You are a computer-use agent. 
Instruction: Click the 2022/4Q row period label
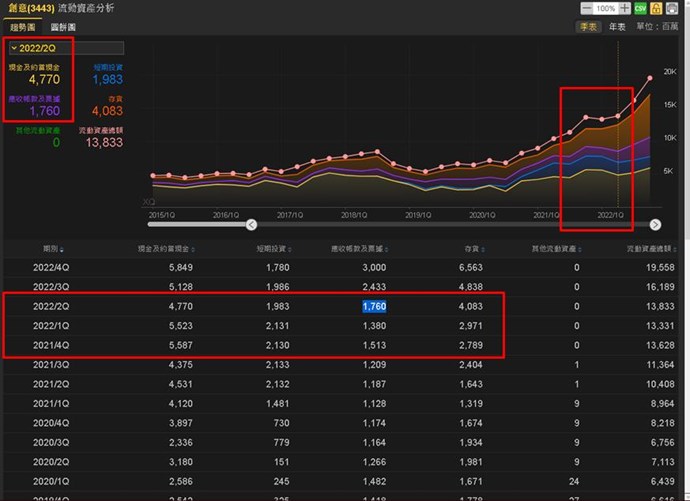click(52, 267)
